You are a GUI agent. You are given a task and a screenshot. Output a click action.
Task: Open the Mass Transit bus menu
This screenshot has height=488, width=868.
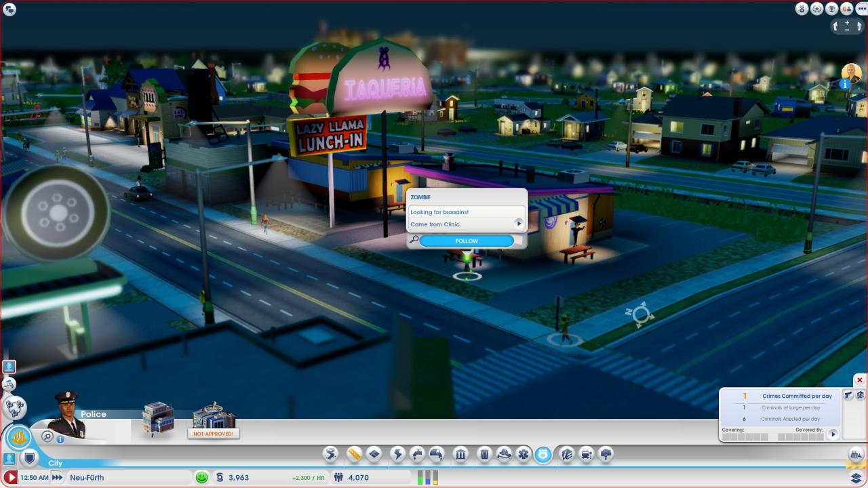tap(586, 454)
